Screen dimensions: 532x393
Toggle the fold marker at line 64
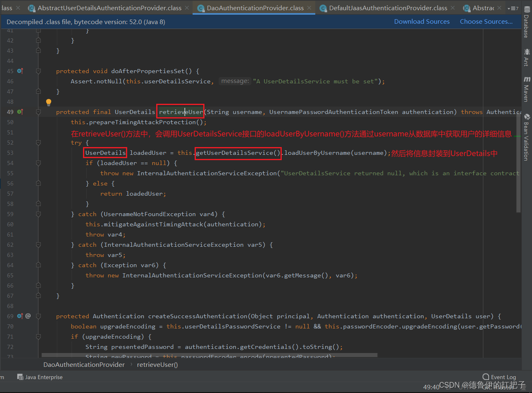tap(38, 265)
